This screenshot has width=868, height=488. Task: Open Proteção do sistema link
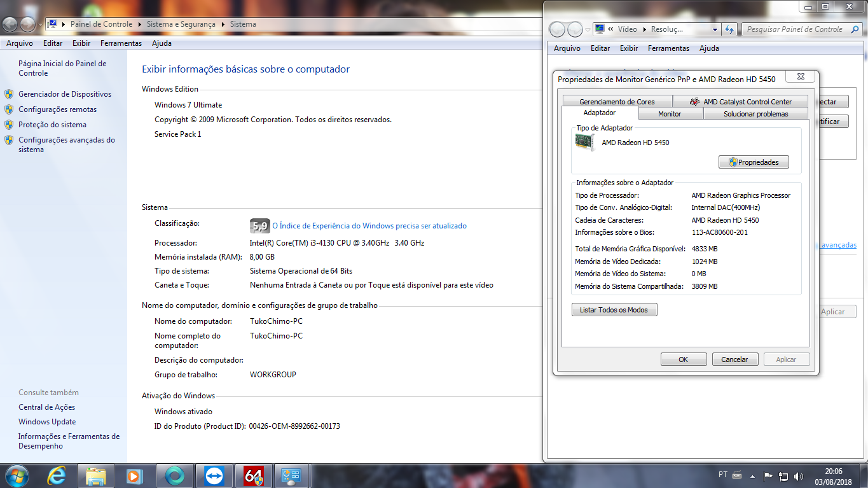click(x=52, y=125)
